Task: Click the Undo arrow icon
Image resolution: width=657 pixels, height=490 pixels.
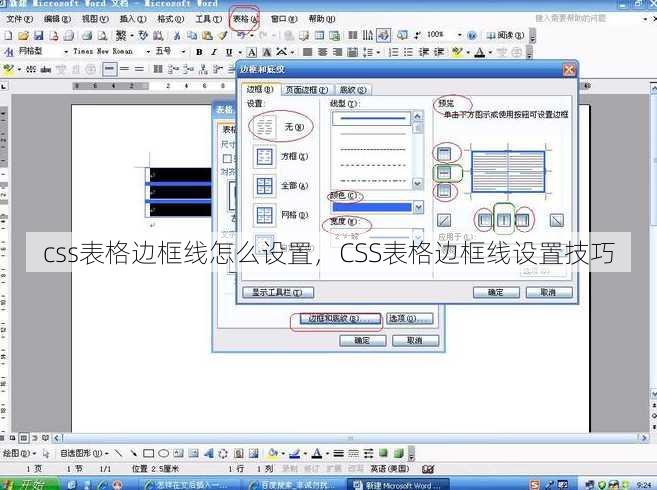Action: coord(241,36)
